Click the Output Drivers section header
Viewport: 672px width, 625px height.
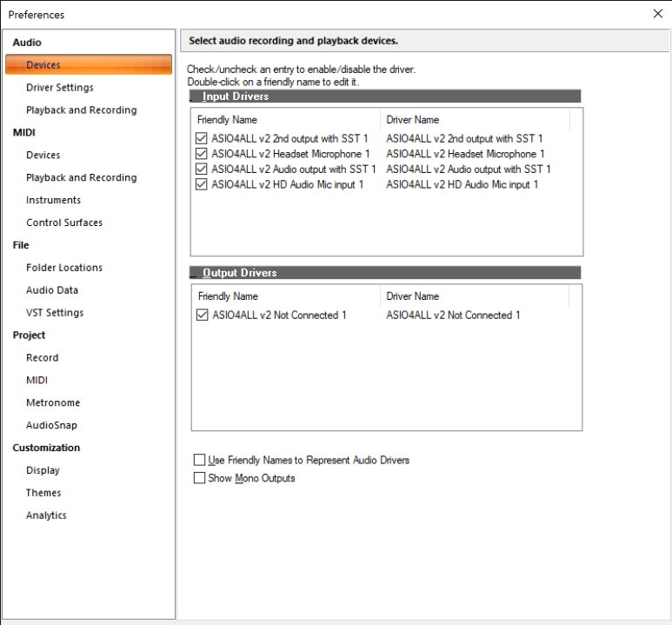point(385,273)
